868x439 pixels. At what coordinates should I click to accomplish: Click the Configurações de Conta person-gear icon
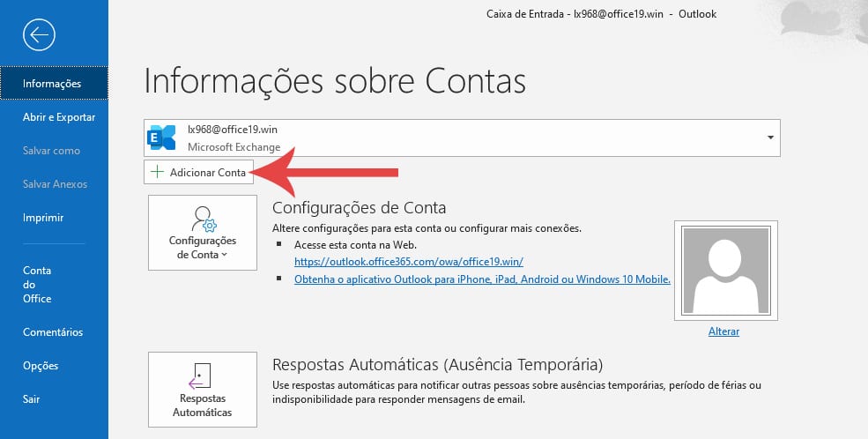[x=203, y=219]
